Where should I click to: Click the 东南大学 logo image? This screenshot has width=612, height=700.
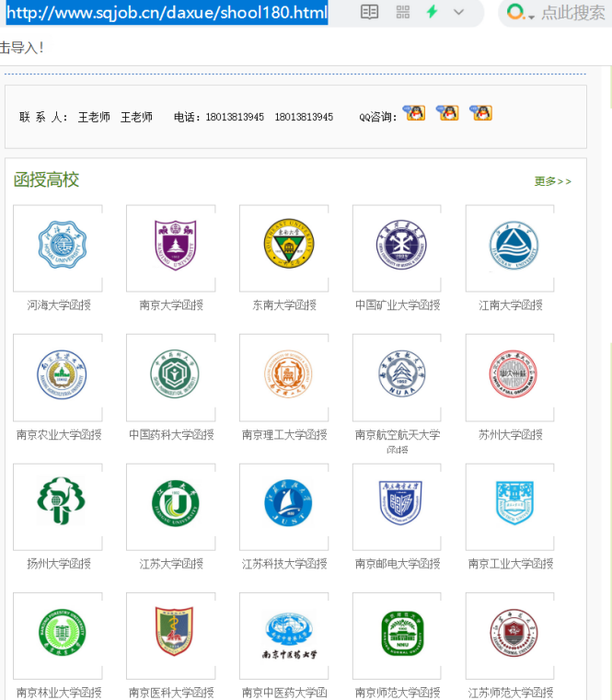[283, 247]
